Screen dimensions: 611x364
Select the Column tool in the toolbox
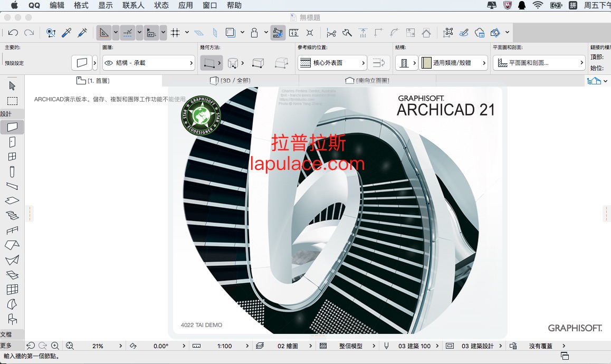(x=12, y=171)
